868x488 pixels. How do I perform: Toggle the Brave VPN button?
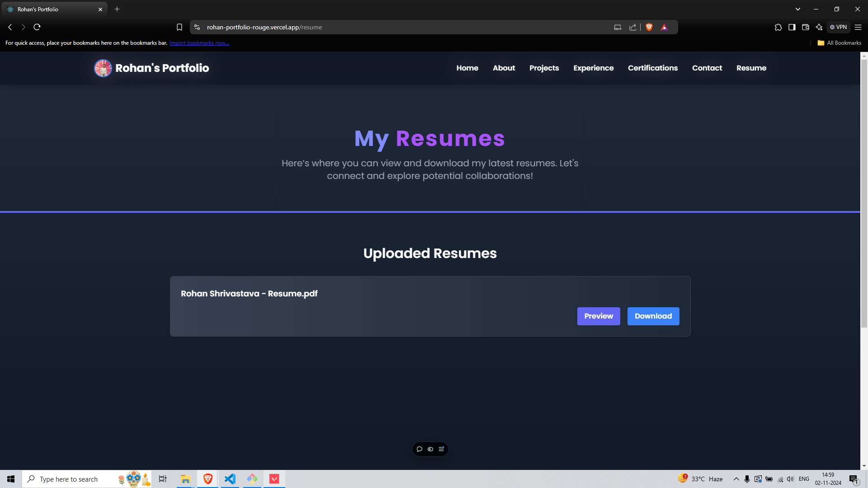(838, 27)
